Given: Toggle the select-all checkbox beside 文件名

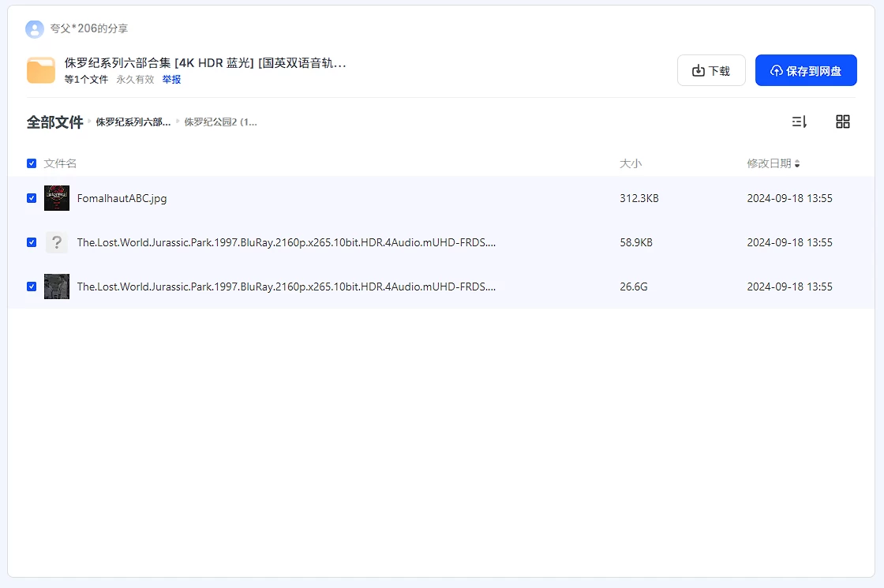Looking at the screenshot, I should (x=32, y=163).
